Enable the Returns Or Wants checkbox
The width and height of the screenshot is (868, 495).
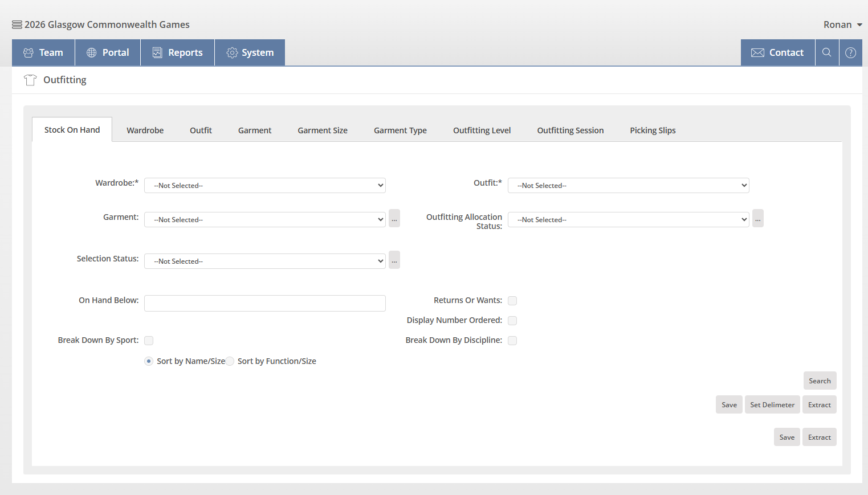pos(512,301)
